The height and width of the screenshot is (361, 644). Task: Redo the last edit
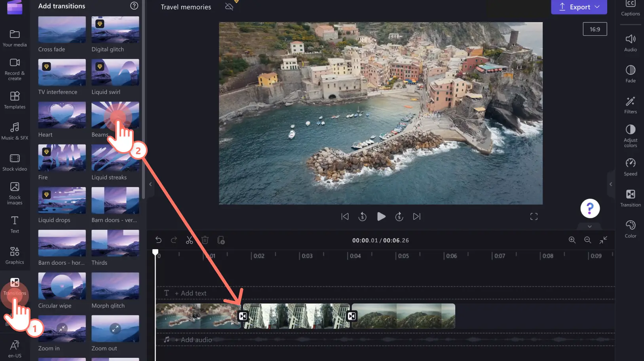click(x=174, y=240)
